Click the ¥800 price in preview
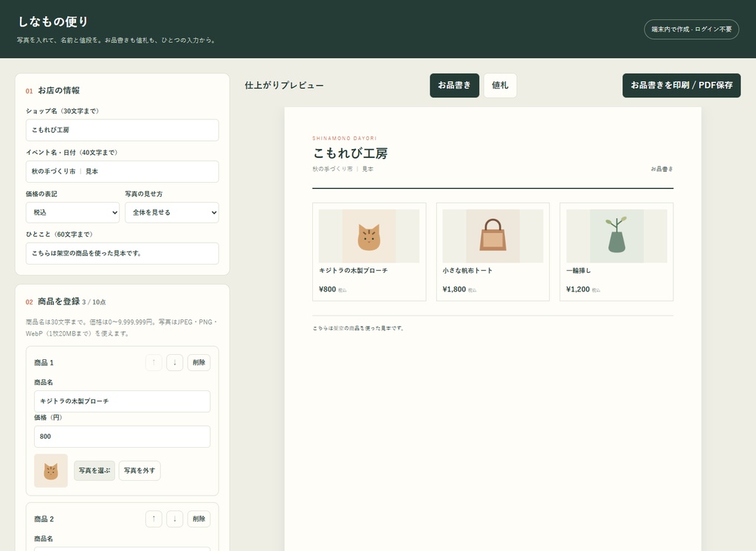756x551 pixels. click(x=327, y=289)
